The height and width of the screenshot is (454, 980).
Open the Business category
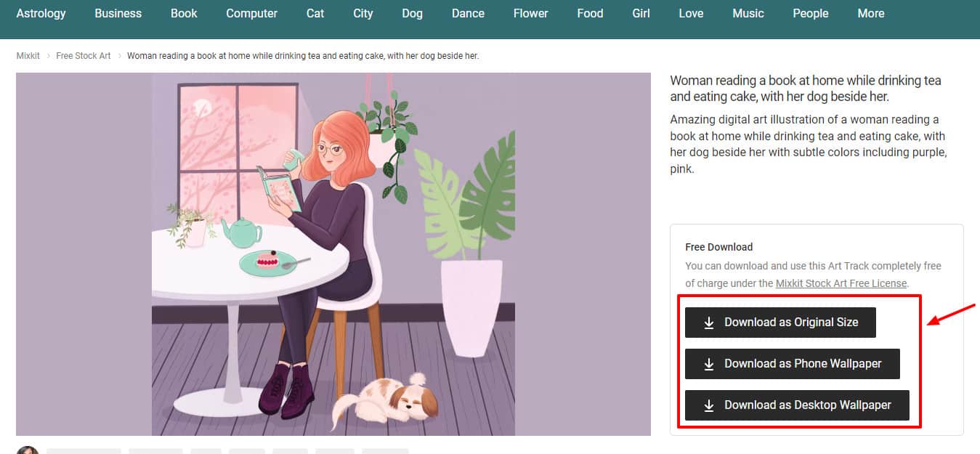(118, 13)
